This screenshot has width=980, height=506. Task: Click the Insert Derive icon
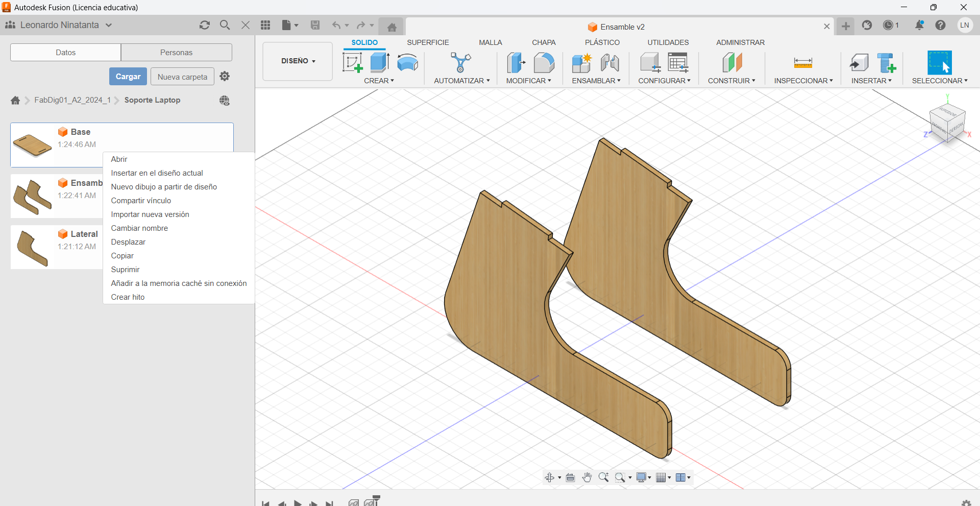(x=859, y=63)
